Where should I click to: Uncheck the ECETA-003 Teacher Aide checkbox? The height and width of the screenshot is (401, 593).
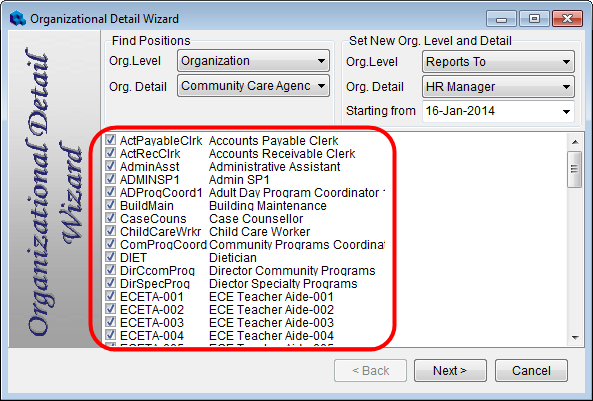tap(110, 322)
